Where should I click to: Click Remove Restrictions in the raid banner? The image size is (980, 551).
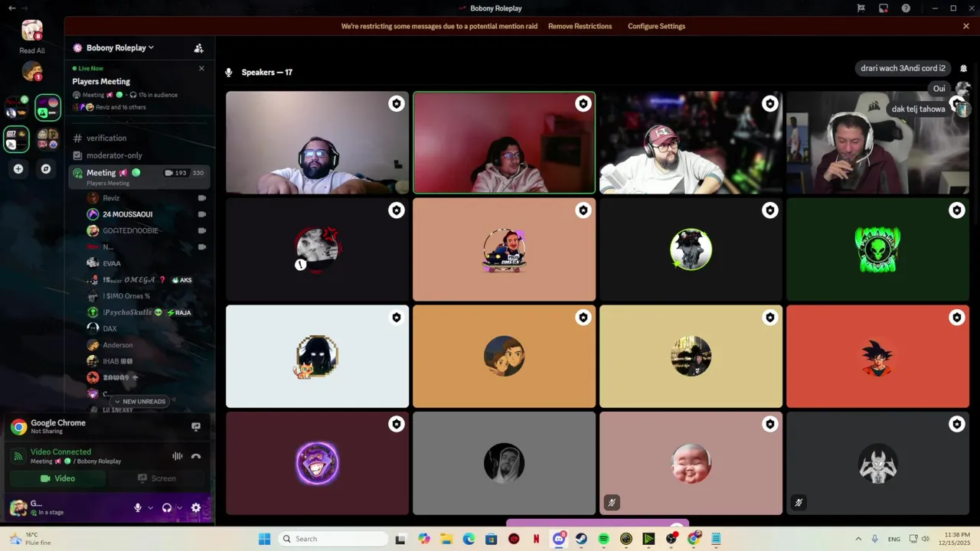click(x=580, y=26)
